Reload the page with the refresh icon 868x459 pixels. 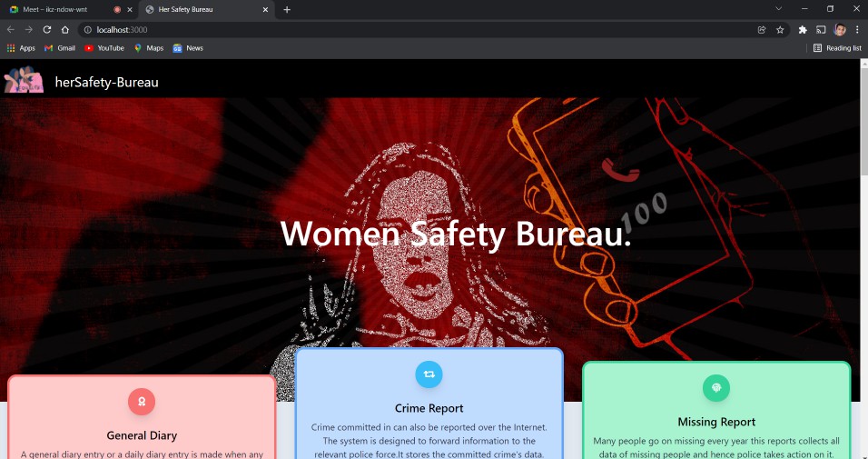(47, 29)
